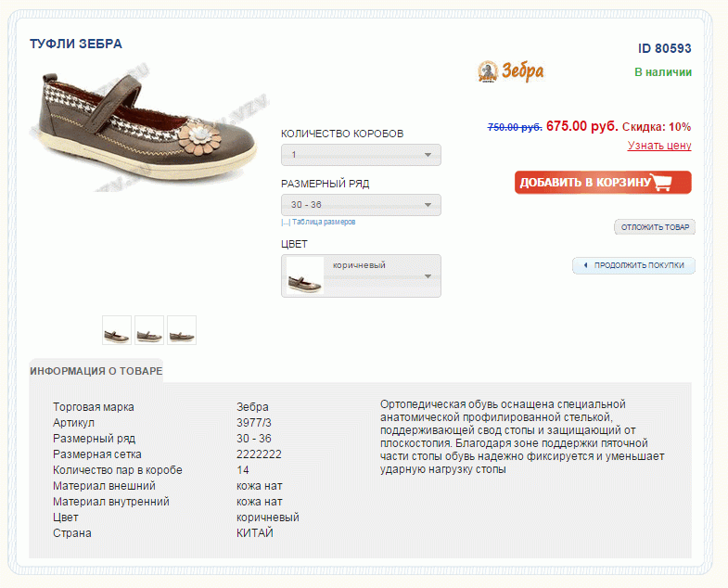728x588 pixels.
Task: Click the box quantity field showing 1
Action: coord(361,155)
